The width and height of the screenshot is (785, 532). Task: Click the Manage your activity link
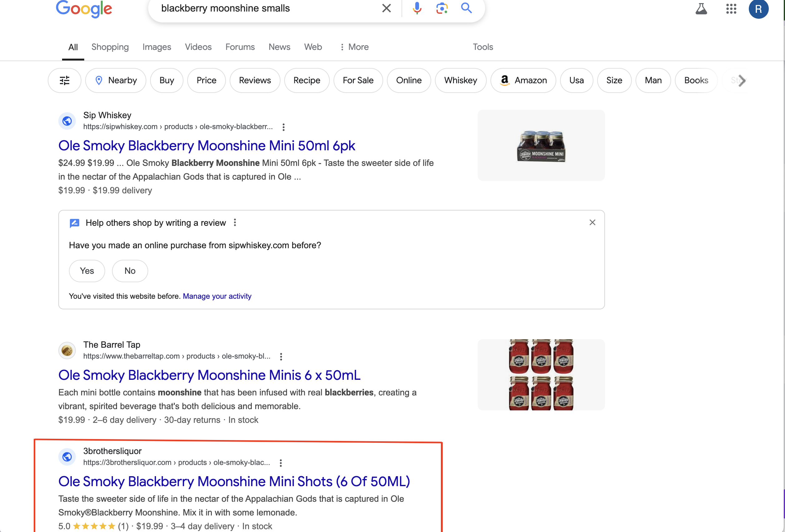click(x=217, y=296)
